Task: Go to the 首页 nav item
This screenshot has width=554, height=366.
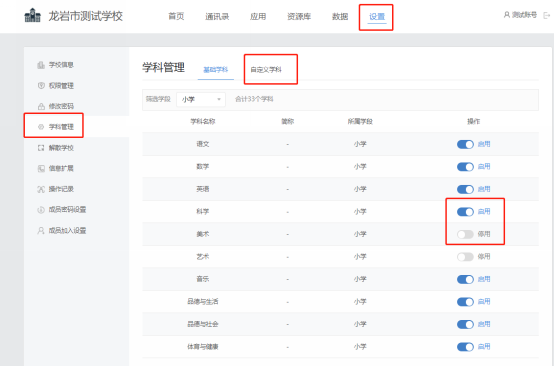Action: (176, 16)
